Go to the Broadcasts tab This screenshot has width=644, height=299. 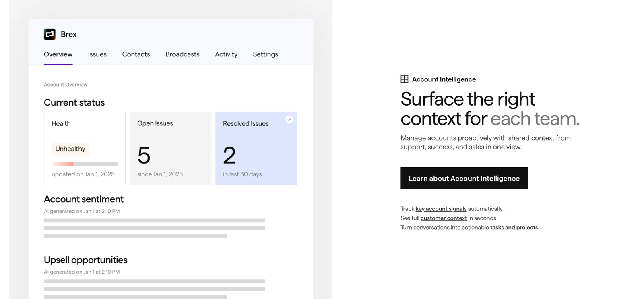click(182, 54)
